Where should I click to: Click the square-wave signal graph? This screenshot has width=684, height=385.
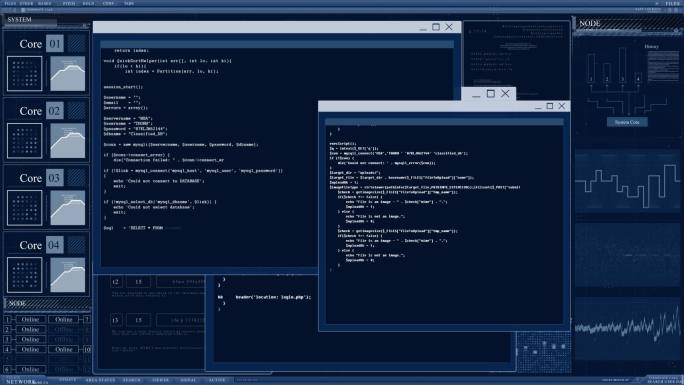click(627, 181)
